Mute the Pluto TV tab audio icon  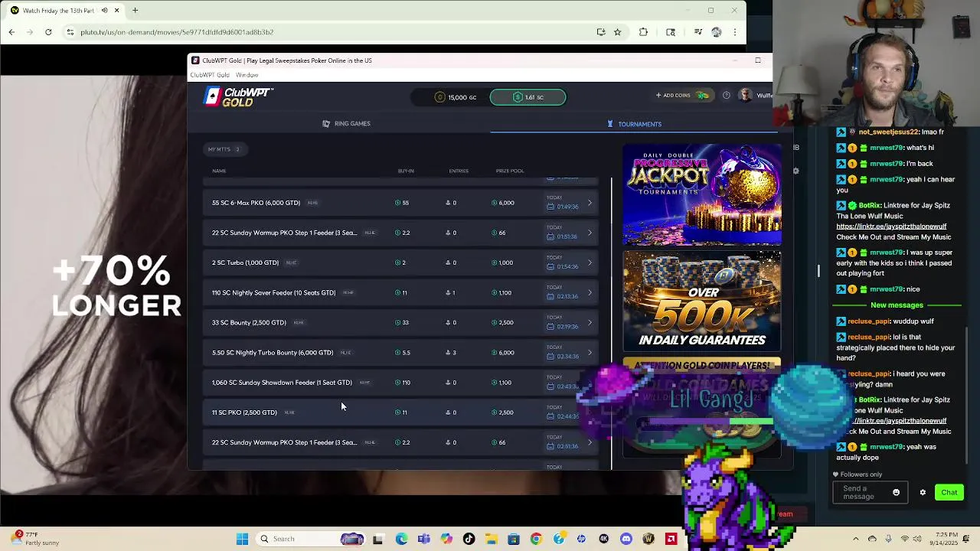[104, 11]
